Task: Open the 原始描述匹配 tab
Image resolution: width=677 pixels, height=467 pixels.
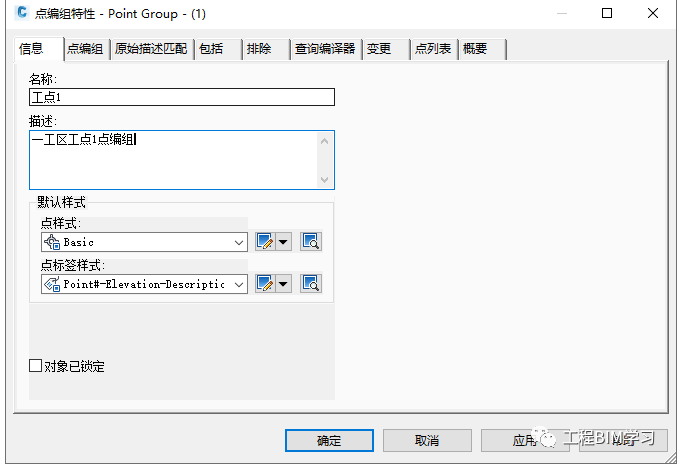Action: pos(151,49)
